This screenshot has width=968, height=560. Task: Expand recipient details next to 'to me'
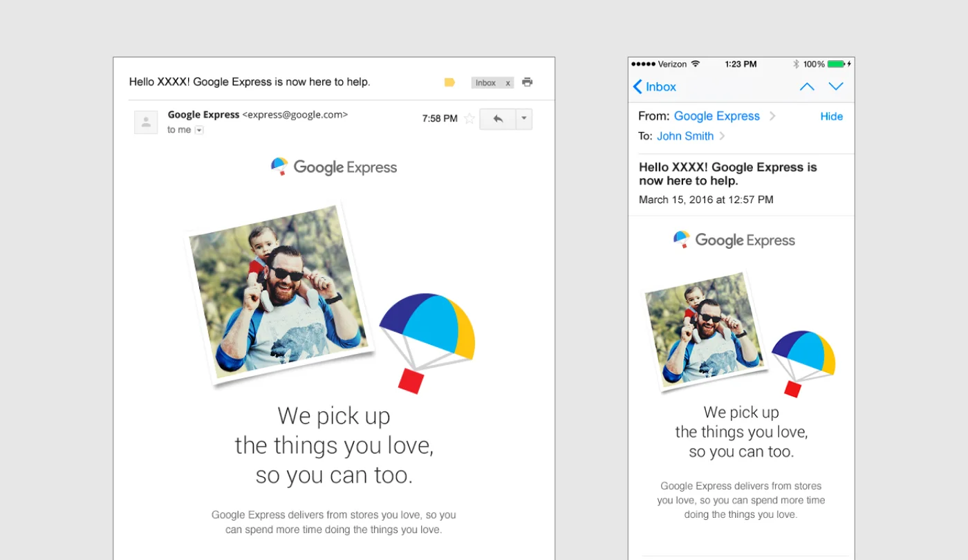coord(199,130)
